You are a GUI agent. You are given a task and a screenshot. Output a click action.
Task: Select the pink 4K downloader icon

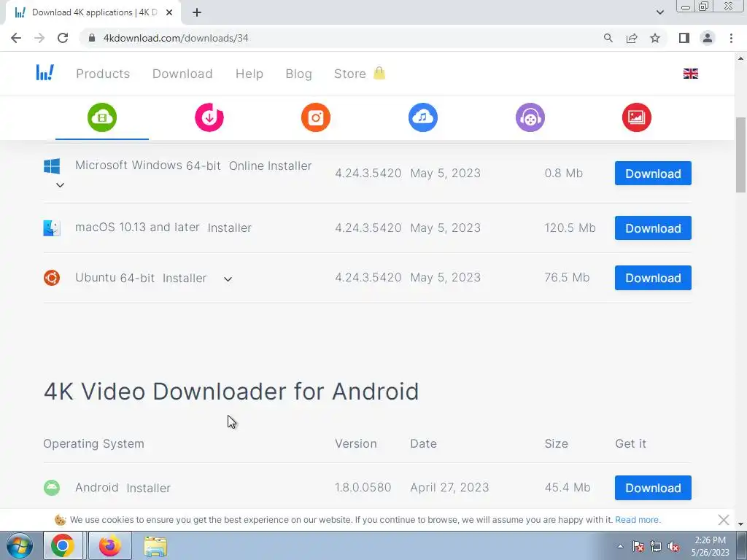[x=209, y=117]
